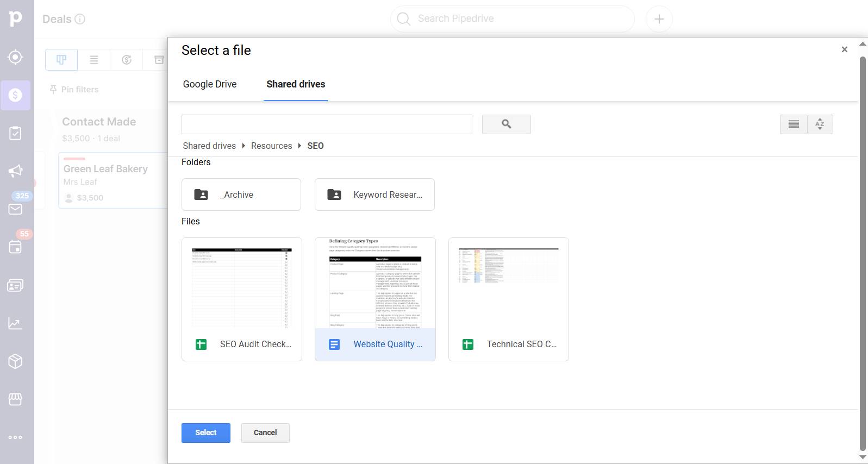Switch file picker to list view

coord(794,124)
